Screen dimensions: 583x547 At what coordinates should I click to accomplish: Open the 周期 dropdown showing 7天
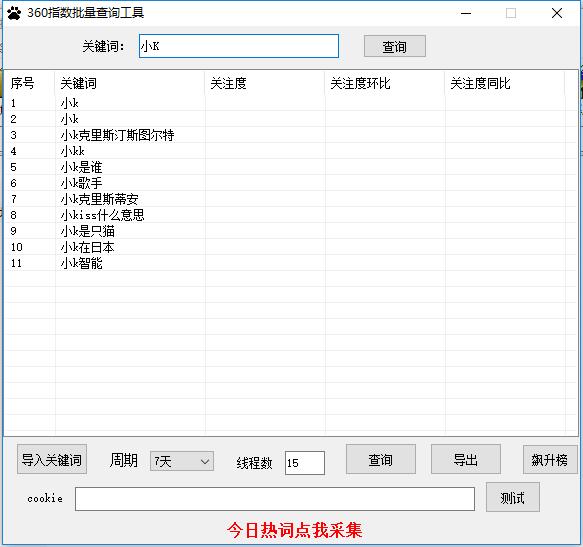181,461
